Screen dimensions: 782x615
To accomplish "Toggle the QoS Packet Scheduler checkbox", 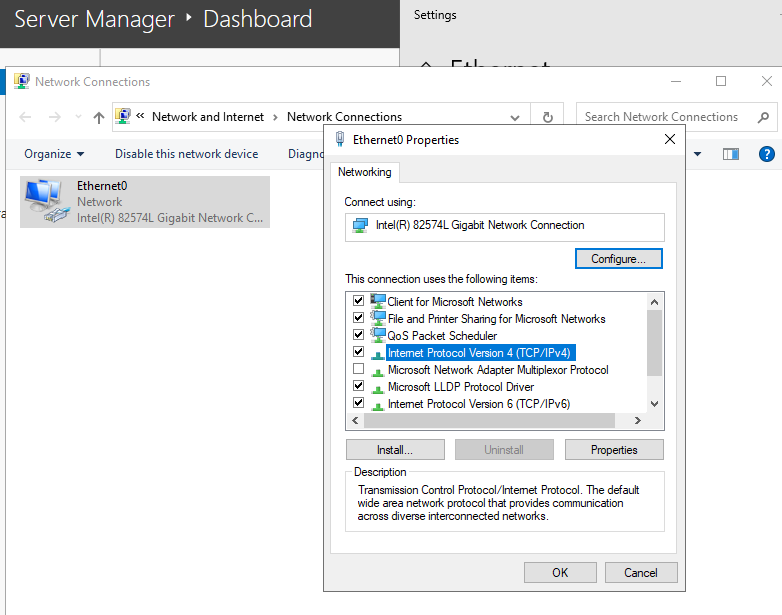I will pyautogui.click(x=358, y=335).
